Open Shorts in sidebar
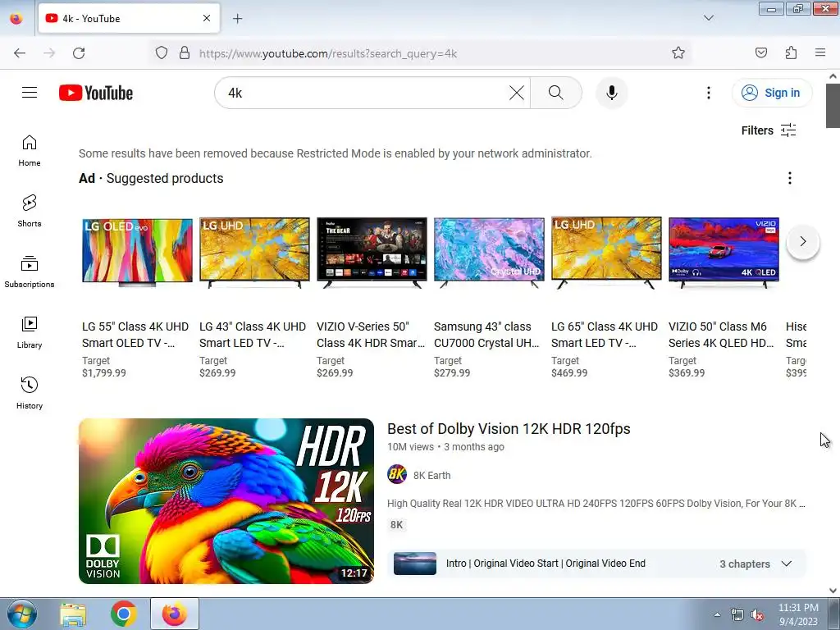 (x=30, y=211)
